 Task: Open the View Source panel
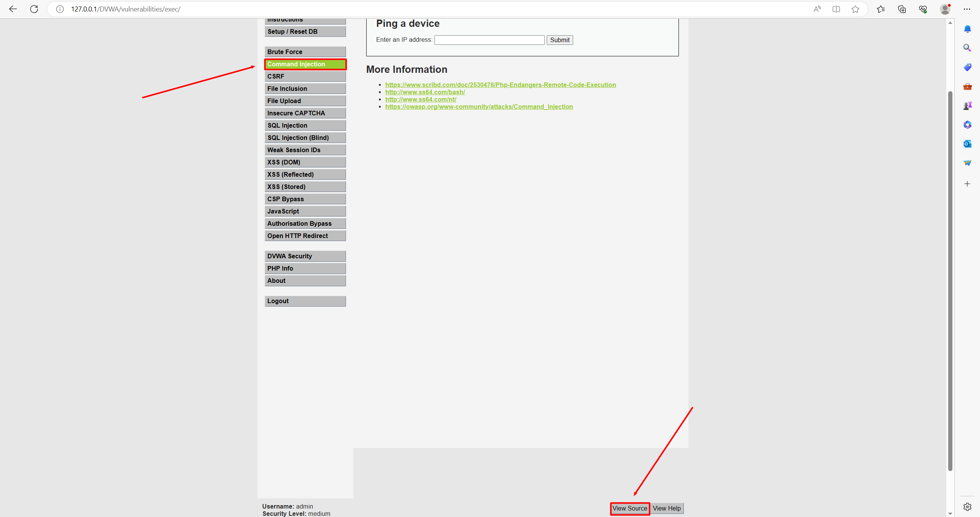tap(629, 508)
